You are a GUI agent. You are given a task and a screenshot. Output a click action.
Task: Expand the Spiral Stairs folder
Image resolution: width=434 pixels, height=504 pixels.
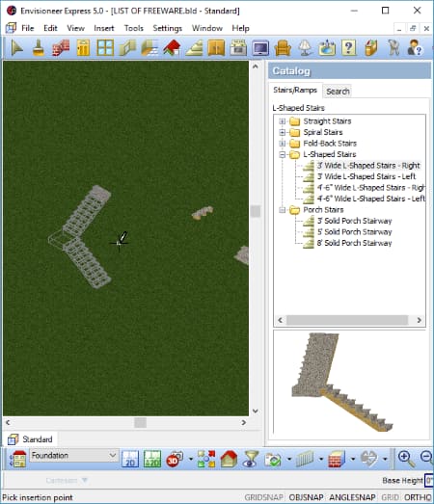283,132
